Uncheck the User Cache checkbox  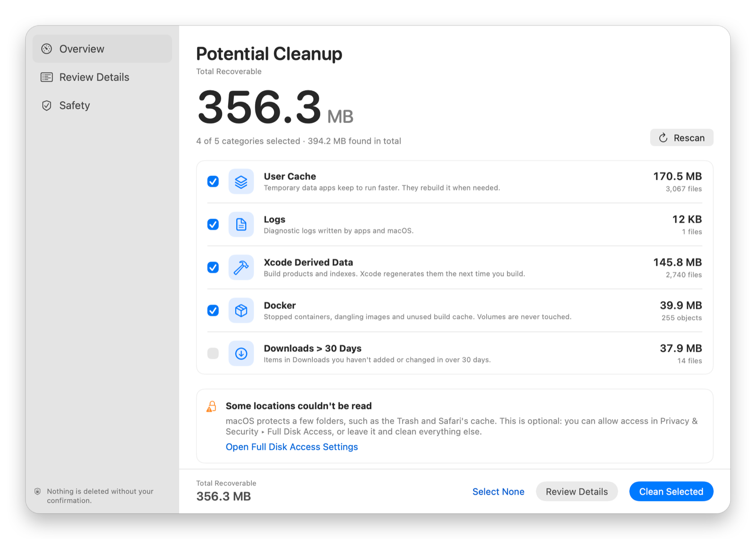[213, 182]
